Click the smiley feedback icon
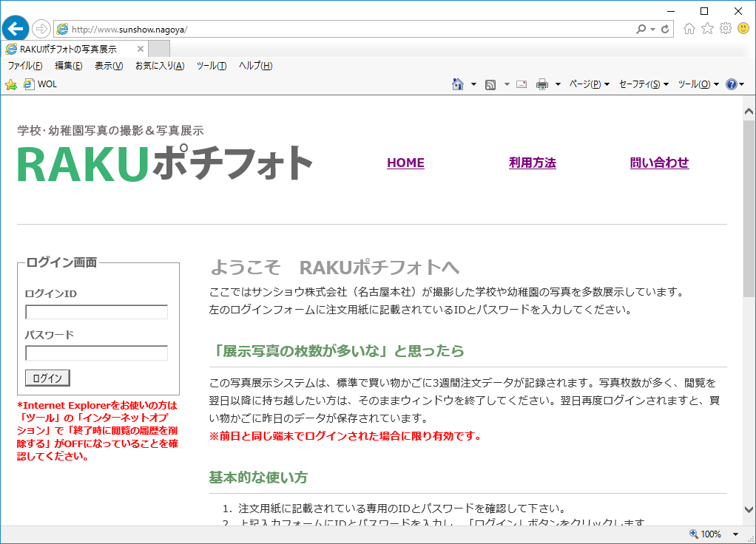This screenshot has width=756, height=544. point(743,28)
